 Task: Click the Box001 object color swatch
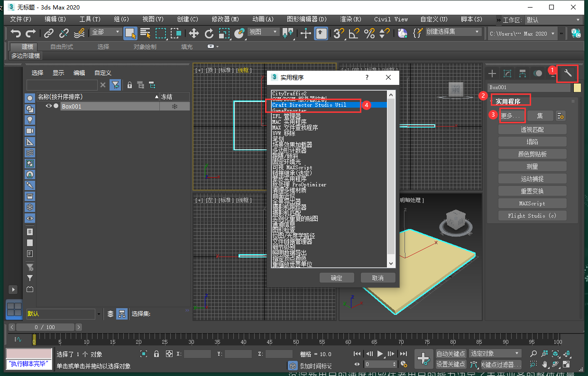(577, 87)
